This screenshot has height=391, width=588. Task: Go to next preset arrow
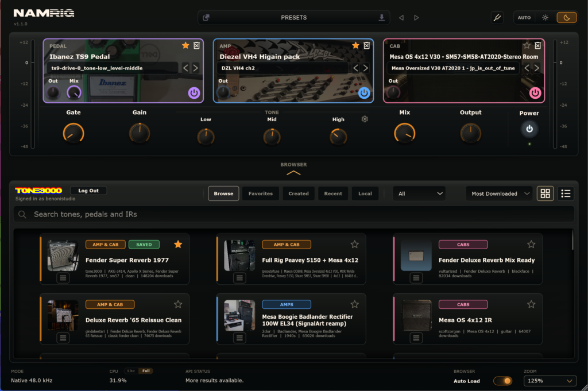(x=416, y=18)
